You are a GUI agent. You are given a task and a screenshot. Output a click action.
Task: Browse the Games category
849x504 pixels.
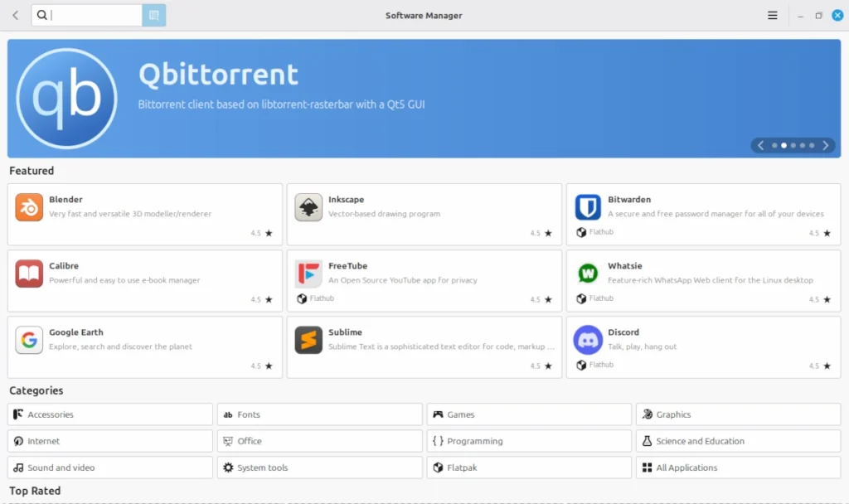click(x=529, y=414)
